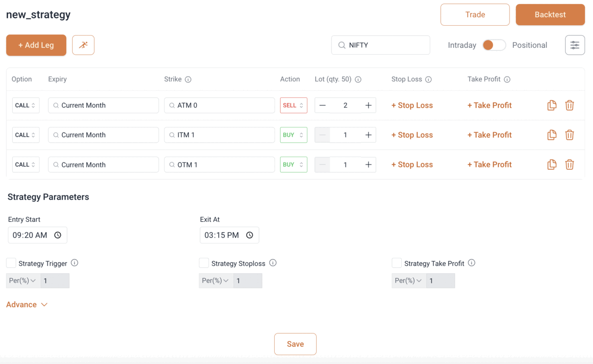593x364 pixels.
Task: Switch to the Trade tab
Action: coord(475,15)
